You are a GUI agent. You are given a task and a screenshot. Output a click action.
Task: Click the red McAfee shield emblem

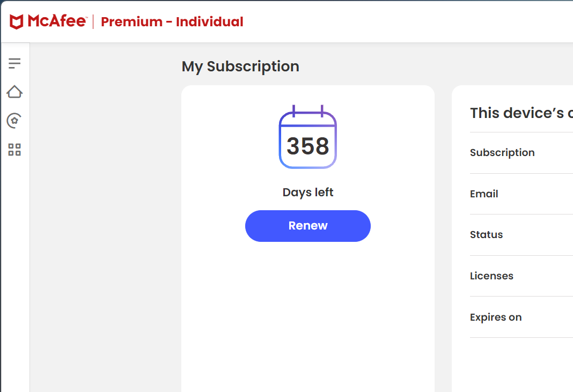tap(17, 22)
